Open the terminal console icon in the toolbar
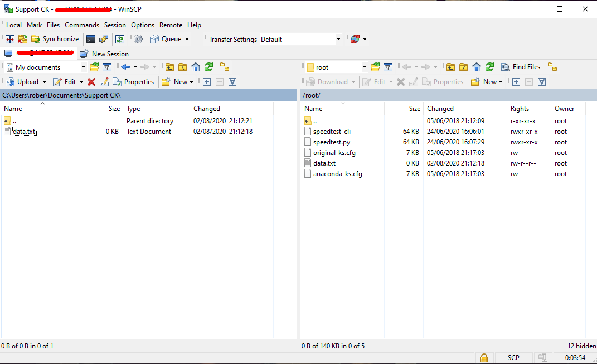Image resolution: width=597 pixels, height=364 pixels. (91, 39)
